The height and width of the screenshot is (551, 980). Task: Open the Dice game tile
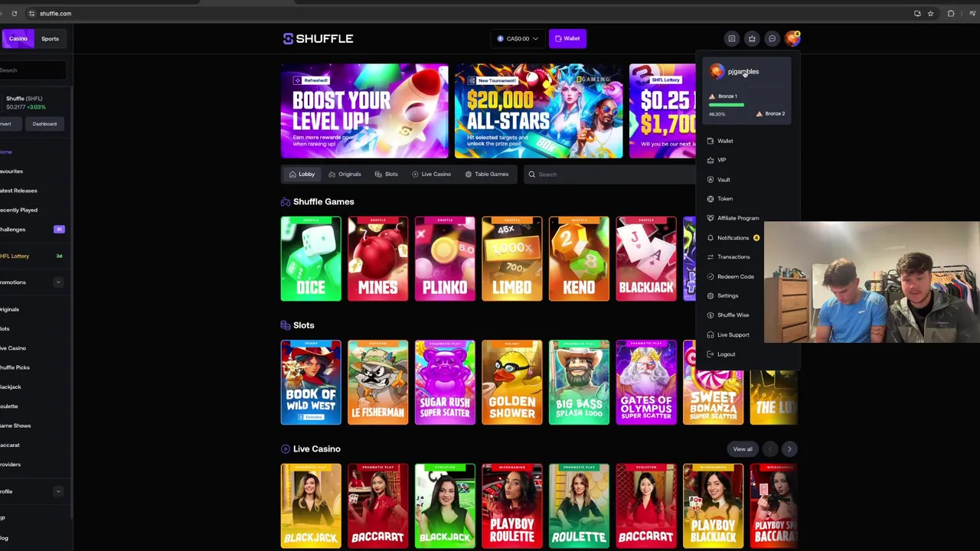click(x=311, y=259)
